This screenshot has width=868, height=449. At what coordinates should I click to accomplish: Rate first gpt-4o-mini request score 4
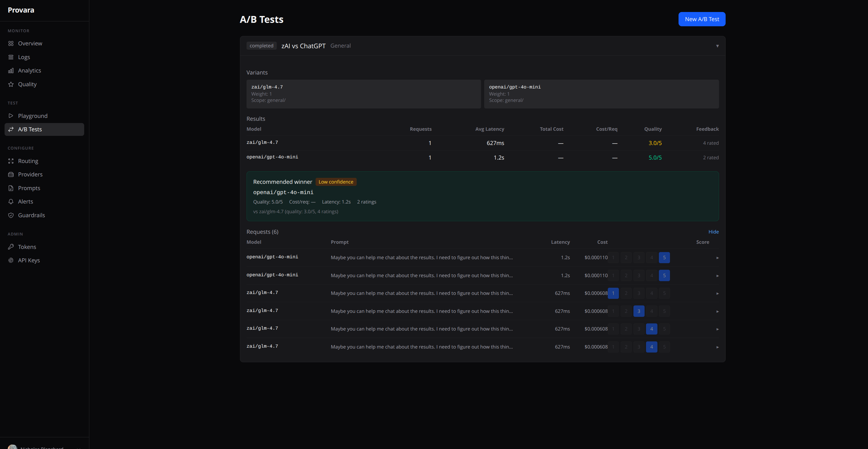point(651,257)
